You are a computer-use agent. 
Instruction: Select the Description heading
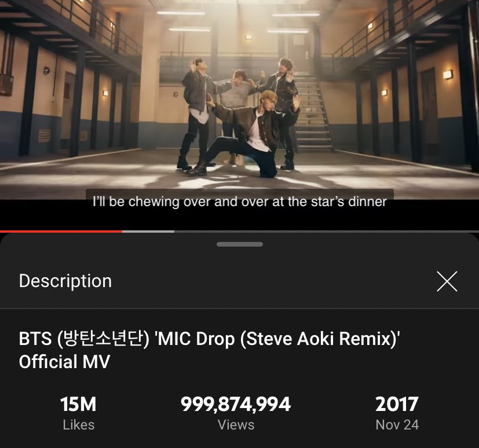point(65,281)
